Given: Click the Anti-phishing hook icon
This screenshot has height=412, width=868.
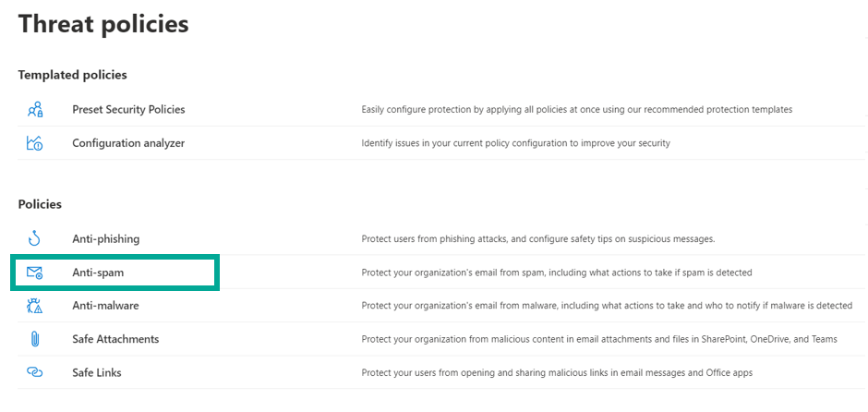Looking at the screenshot, I should click(35, 239).
